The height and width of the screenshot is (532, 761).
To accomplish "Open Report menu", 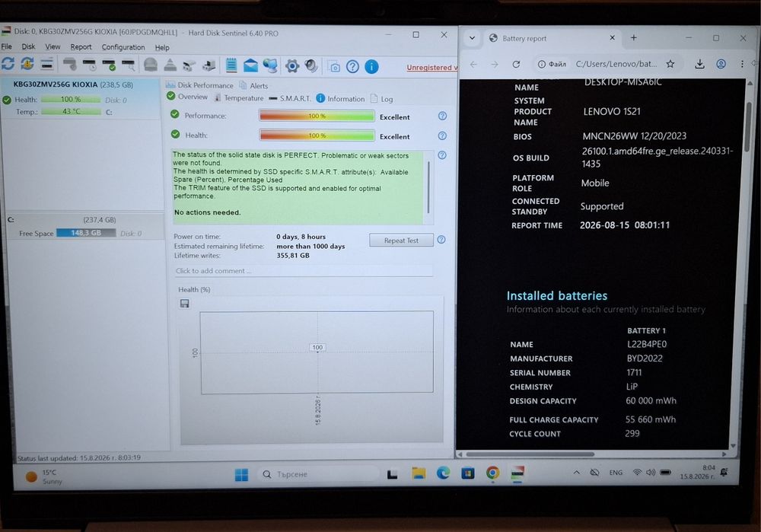I will [81, 47].
